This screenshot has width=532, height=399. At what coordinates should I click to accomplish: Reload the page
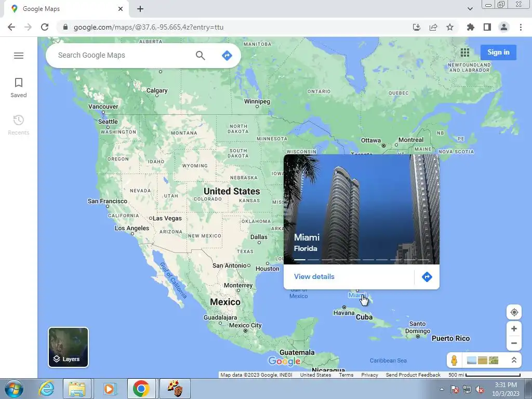pyautogui.click(x=45, y=27)
